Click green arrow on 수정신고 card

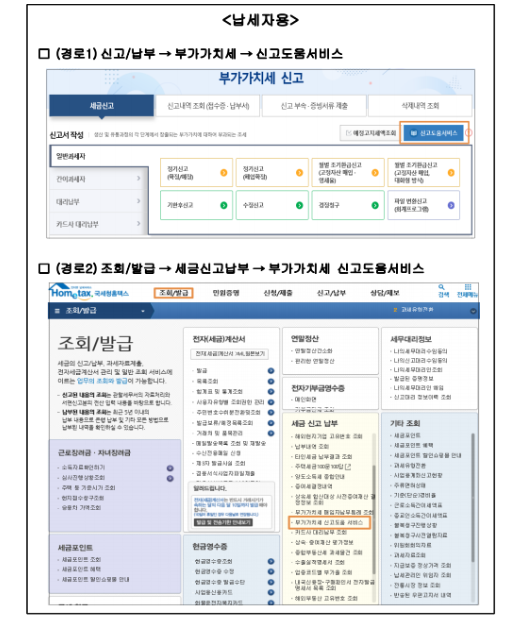[x=299, y=205]
